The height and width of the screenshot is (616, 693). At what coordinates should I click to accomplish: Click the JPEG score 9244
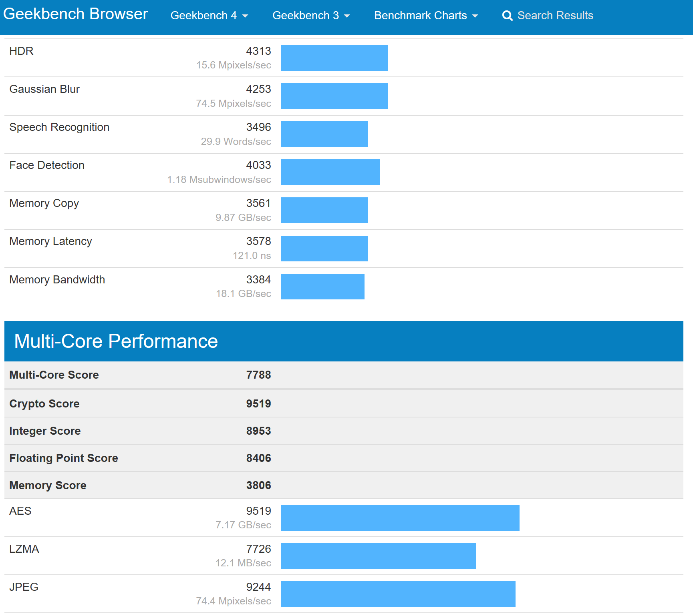click(258, 587)
